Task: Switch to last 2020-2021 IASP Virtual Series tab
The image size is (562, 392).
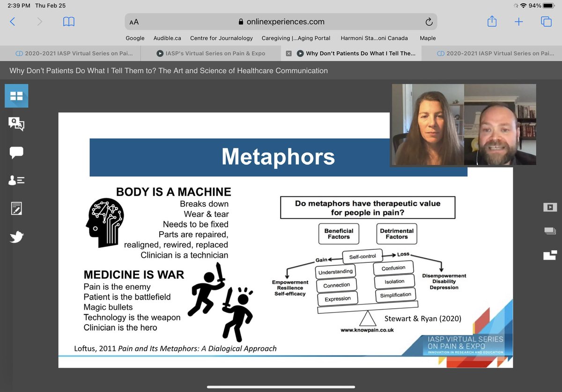Action: (492, 53)
